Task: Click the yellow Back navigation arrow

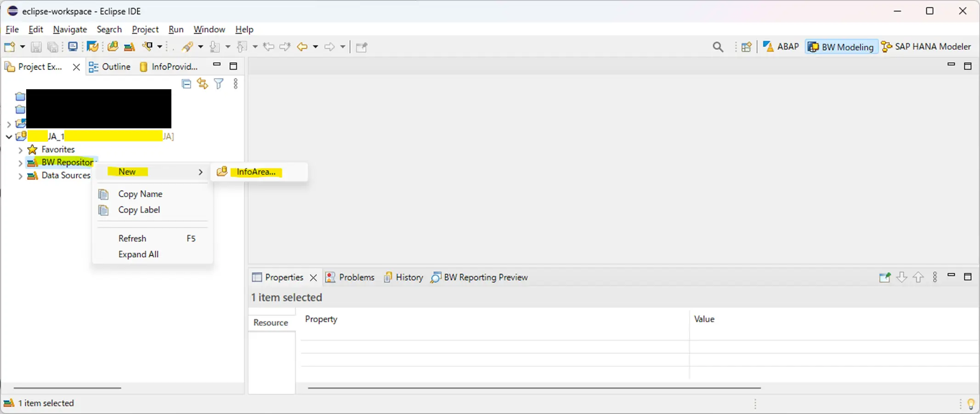Action: (x=302, y=47)
